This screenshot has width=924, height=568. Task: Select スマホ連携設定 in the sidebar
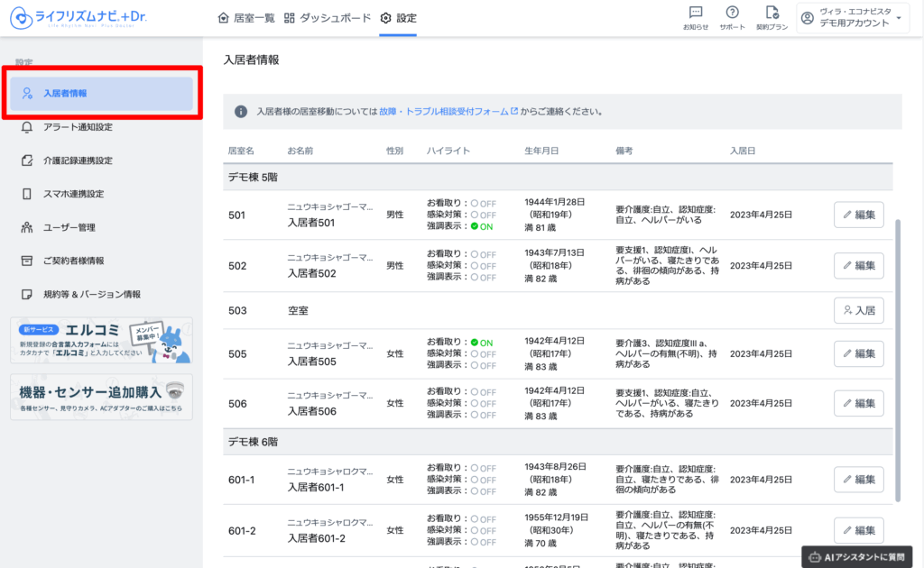point(73,194)
